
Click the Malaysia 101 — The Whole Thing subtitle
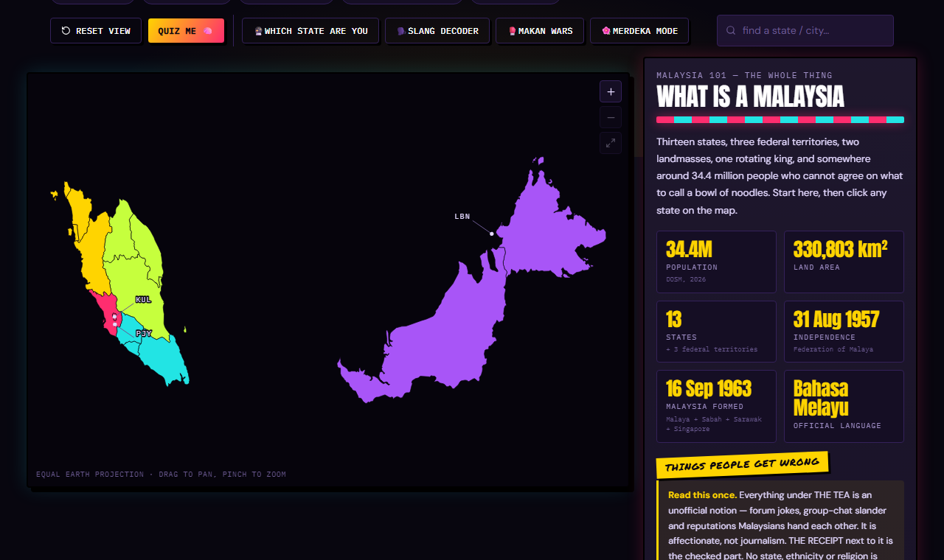pos(744,75)
